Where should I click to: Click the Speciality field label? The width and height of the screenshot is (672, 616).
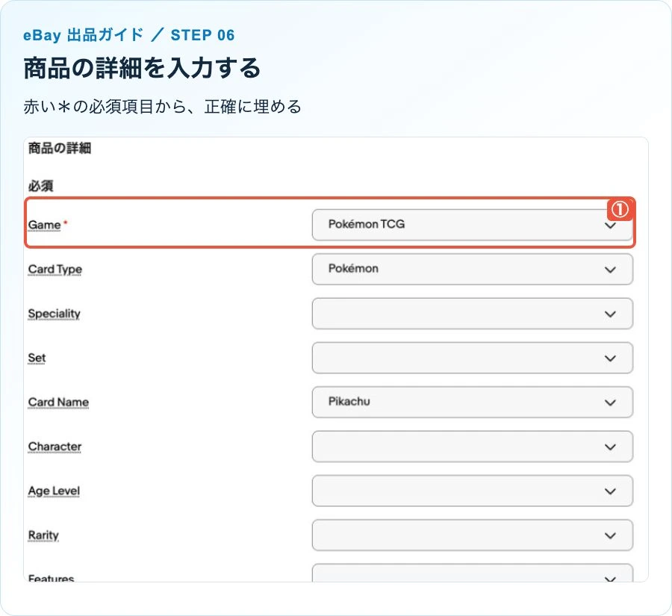tap(54, 314)
